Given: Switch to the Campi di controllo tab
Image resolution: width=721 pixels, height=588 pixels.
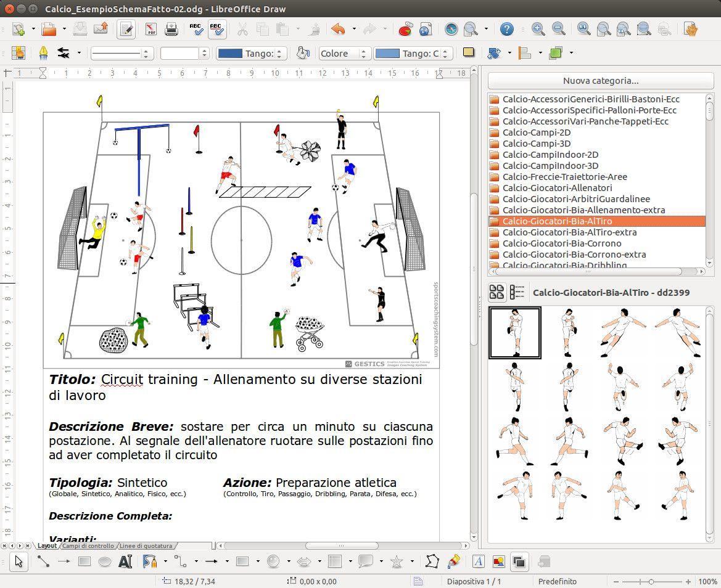Looking at the screenshot, I should click(x=88, y=546).
